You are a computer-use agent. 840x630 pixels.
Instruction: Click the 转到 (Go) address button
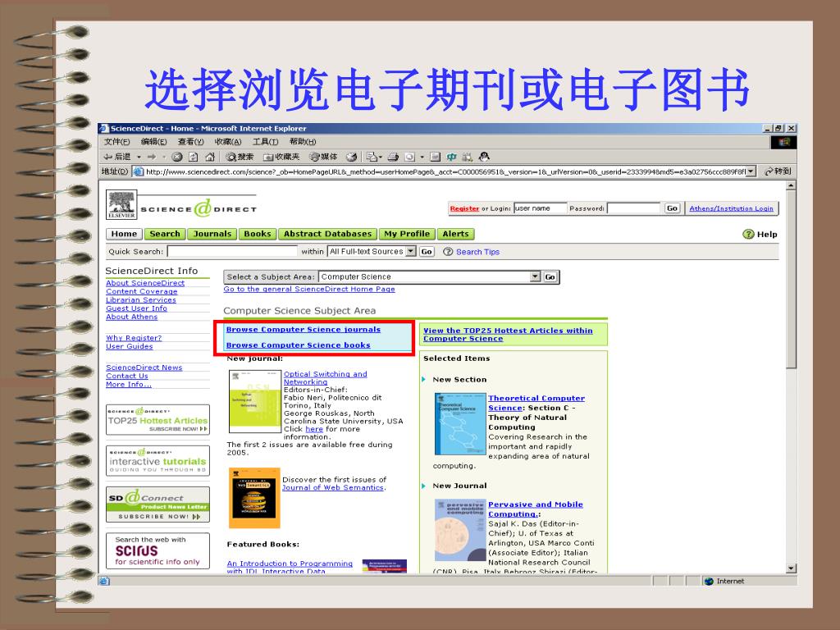(x=778, y=171)
